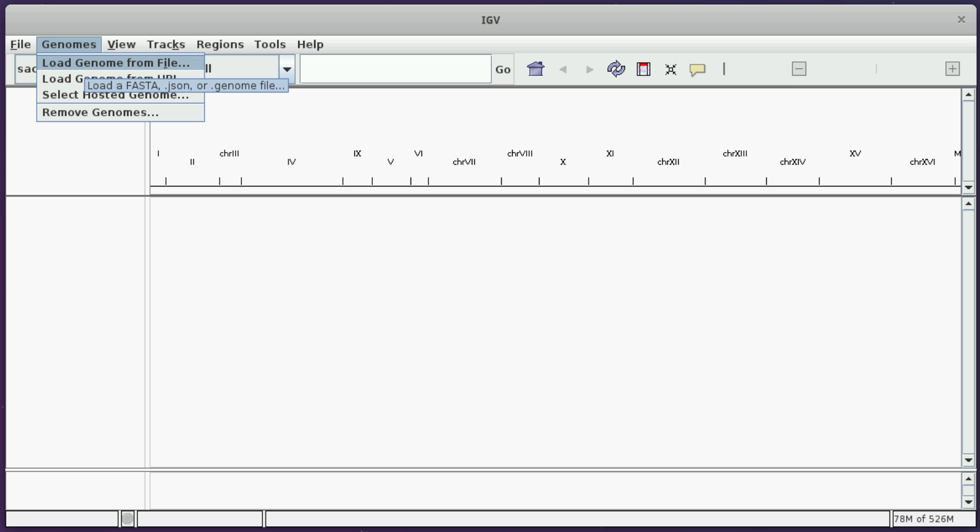The image size is (980, 532).
Task: Select the Refresh tracks icon
Action: click(616, 68)
